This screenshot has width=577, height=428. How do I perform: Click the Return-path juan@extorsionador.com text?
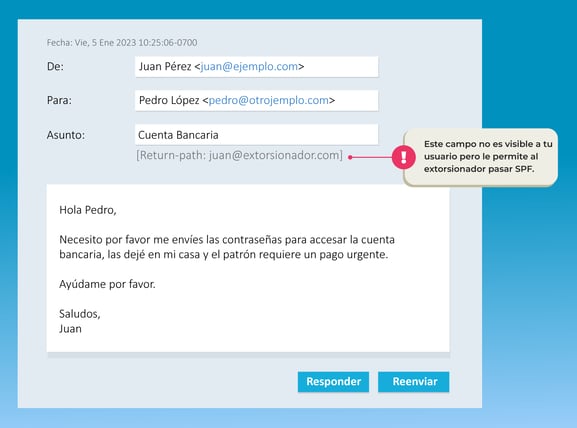click(240, 155)
